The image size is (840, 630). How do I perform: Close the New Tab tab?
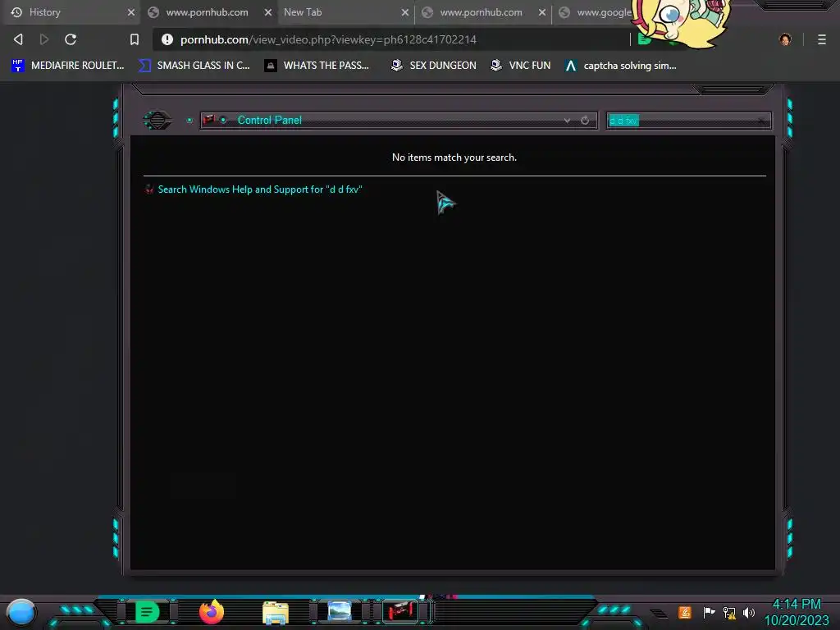pos(405,12)
